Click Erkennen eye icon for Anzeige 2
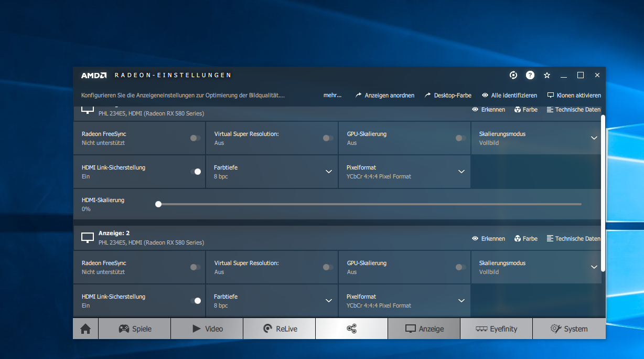This screenshot has height=359, width=644. (475, 238)
